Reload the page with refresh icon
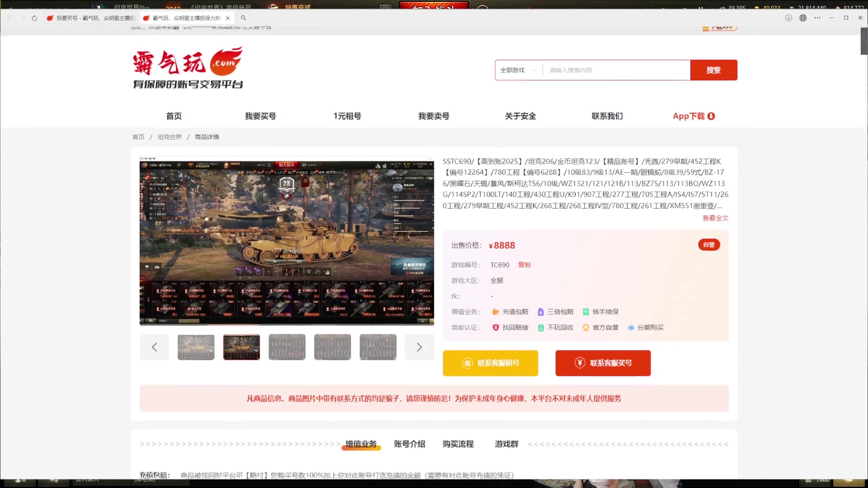Screen dimensions: 868x488 [34, 18]
